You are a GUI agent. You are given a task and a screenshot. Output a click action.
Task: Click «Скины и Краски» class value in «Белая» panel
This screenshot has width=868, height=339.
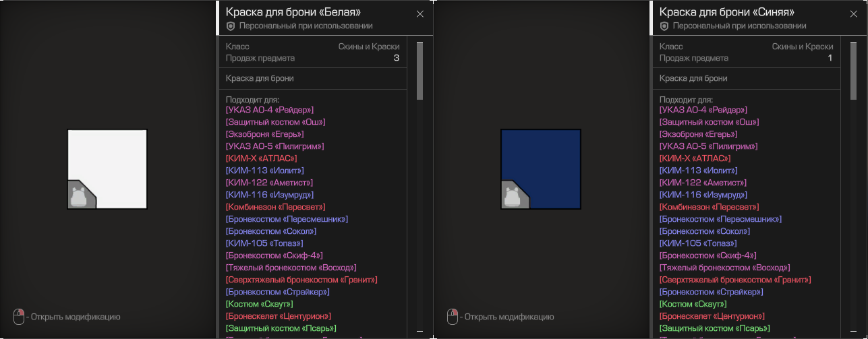(x=369, y=47)
